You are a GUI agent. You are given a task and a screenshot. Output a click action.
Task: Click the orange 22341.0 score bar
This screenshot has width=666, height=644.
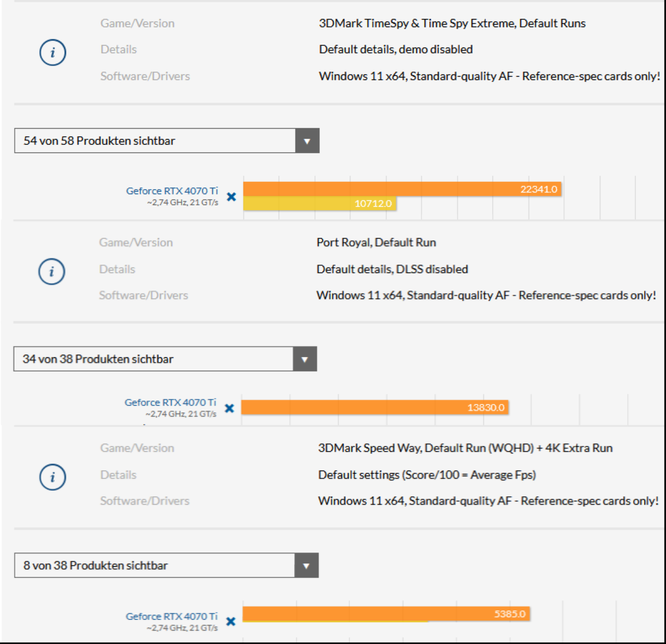(x=402, y=189)
